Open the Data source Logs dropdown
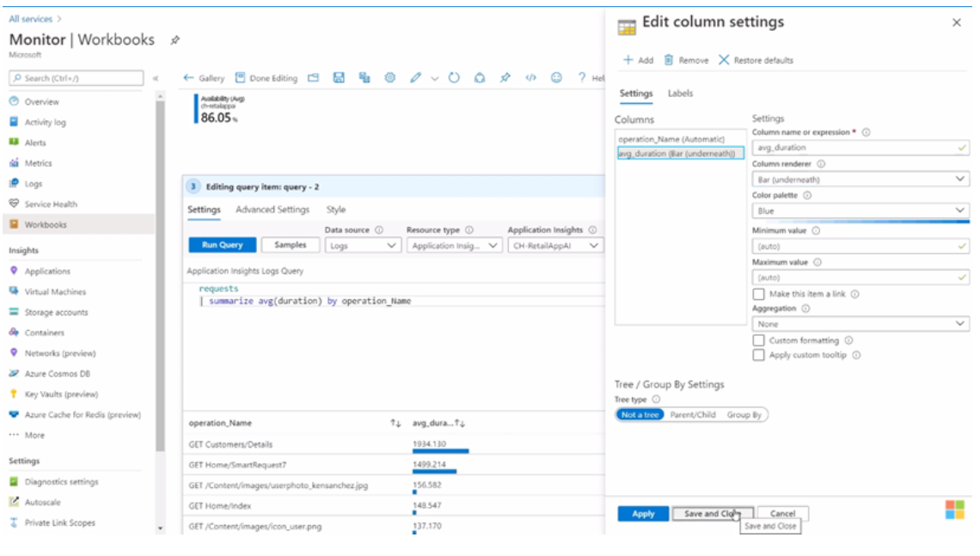Viewport: 980px width, 556px height. 363,246
